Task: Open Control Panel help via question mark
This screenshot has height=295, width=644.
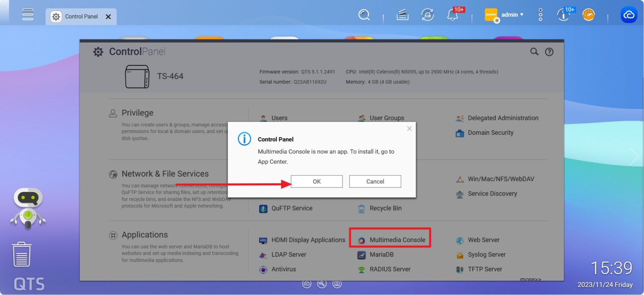Action: coord(549,52)
